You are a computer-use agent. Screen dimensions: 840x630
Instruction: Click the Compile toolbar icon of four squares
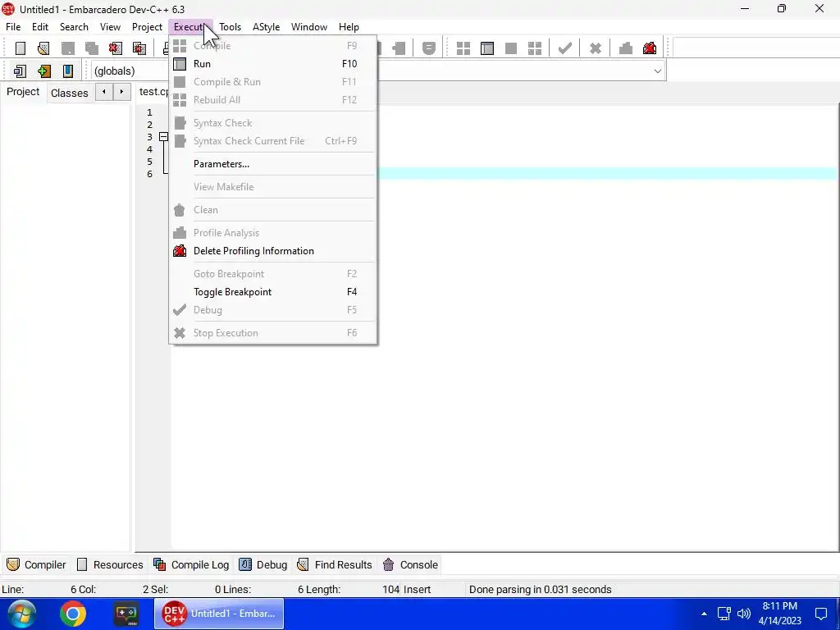pyautogui.click(x=463, y=48)
